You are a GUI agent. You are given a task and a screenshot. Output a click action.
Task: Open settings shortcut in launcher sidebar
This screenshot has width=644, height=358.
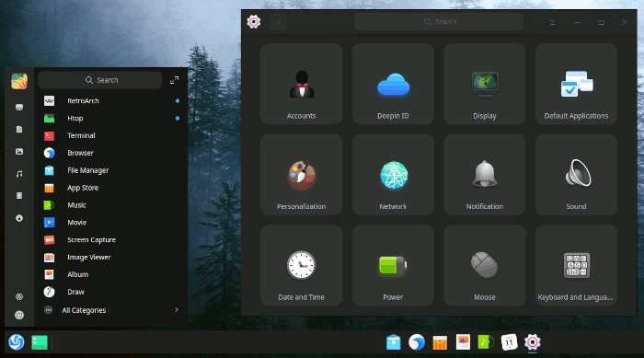tap(19, 296)
